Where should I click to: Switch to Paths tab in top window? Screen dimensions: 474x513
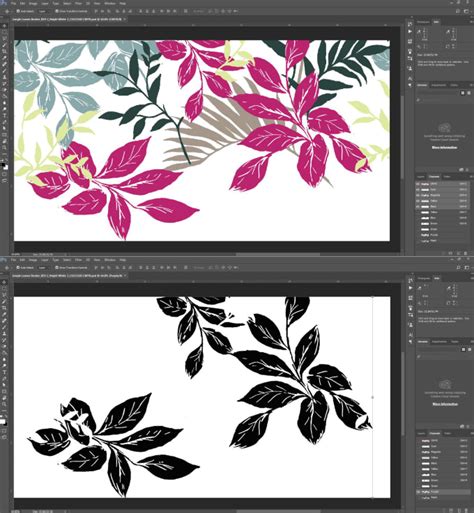447,177
